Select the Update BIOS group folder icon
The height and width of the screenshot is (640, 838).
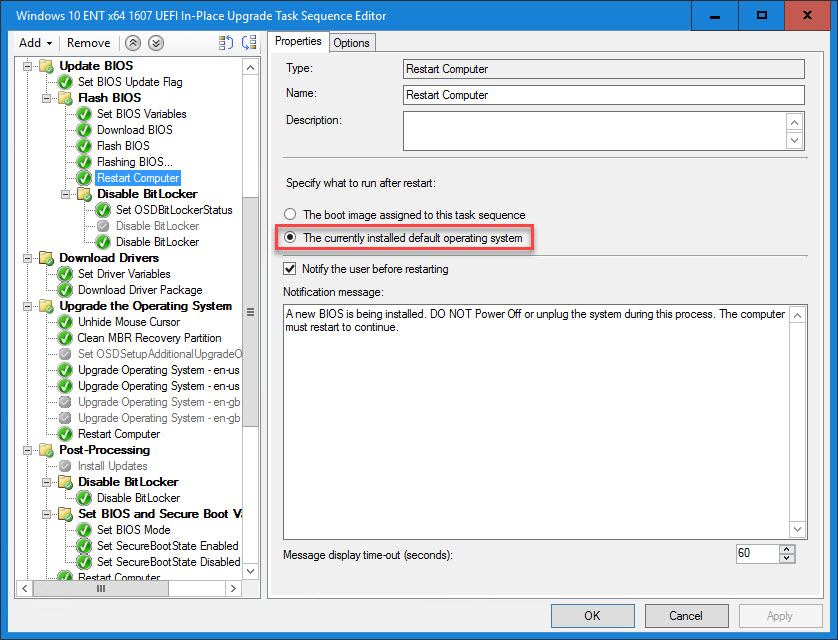point(46,66)
